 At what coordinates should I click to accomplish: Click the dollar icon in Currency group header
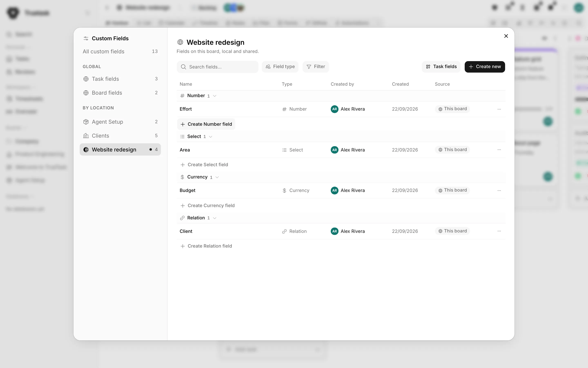(x=182, y=177)
